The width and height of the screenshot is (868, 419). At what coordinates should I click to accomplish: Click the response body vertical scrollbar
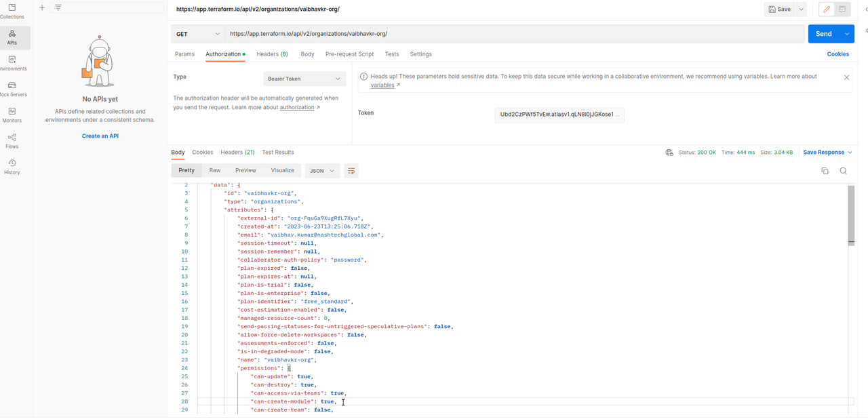851,214
